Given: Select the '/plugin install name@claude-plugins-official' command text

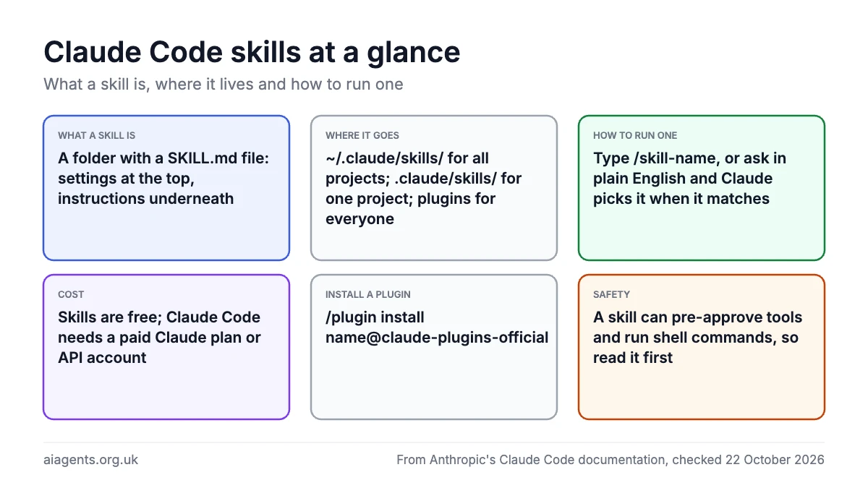Looking at the screenshot, I should pos(437,327).
